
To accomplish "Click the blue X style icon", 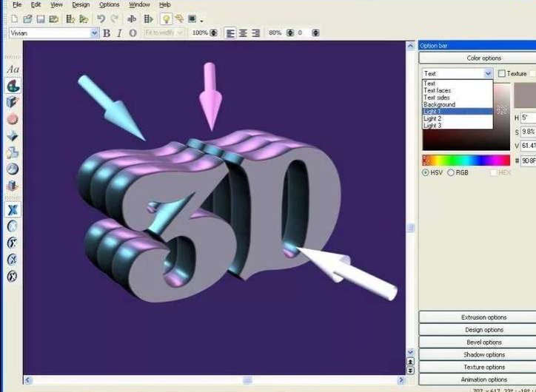I will 13,209.
